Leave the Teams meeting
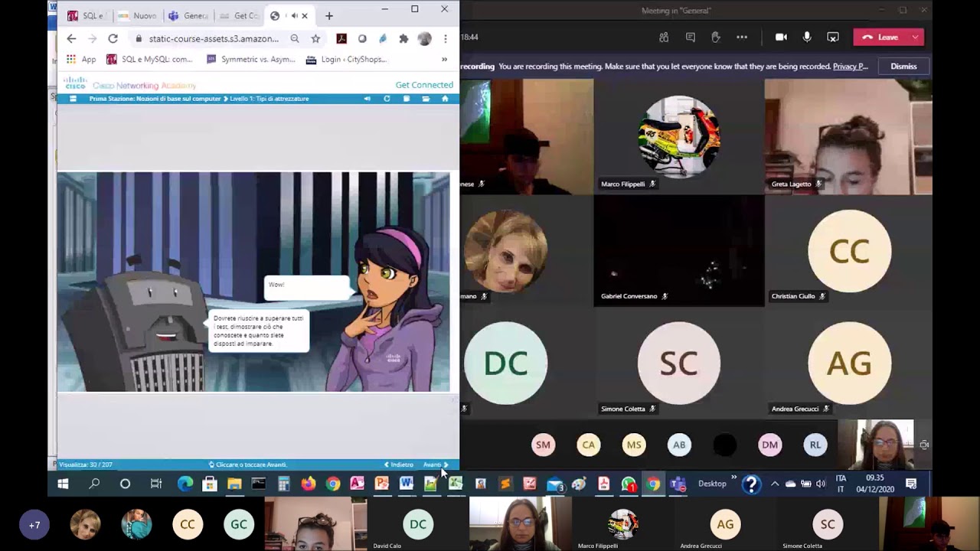 (880, 37)
